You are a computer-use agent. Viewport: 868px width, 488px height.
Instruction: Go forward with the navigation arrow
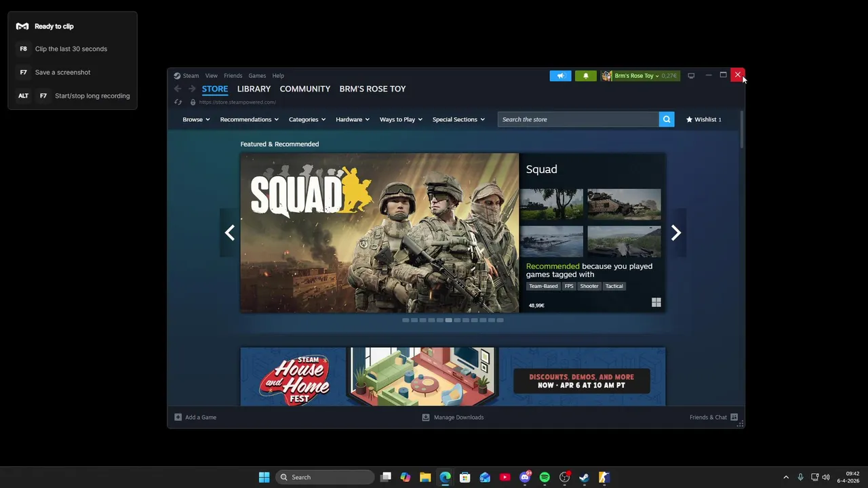(x=192, y=89)
